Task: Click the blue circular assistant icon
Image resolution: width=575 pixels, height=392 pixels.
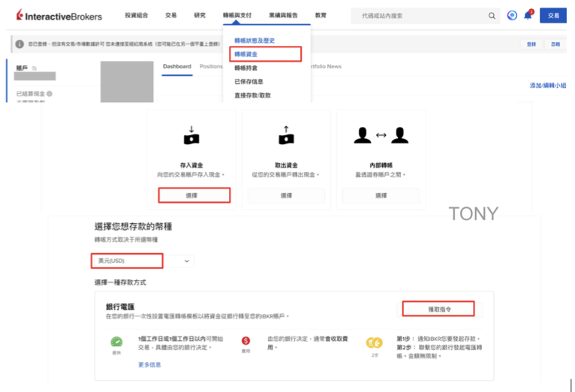Action: click(512, 16)
